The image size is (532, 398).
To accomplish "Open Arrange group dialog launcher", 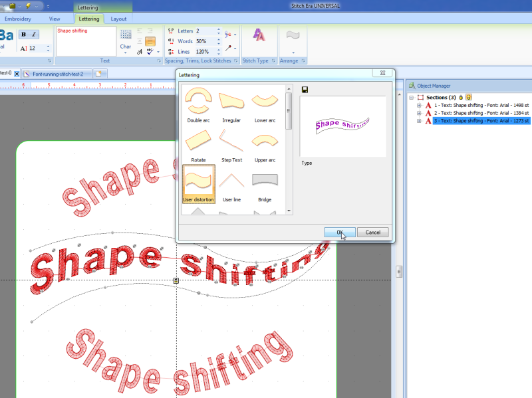I will [303, 60].
